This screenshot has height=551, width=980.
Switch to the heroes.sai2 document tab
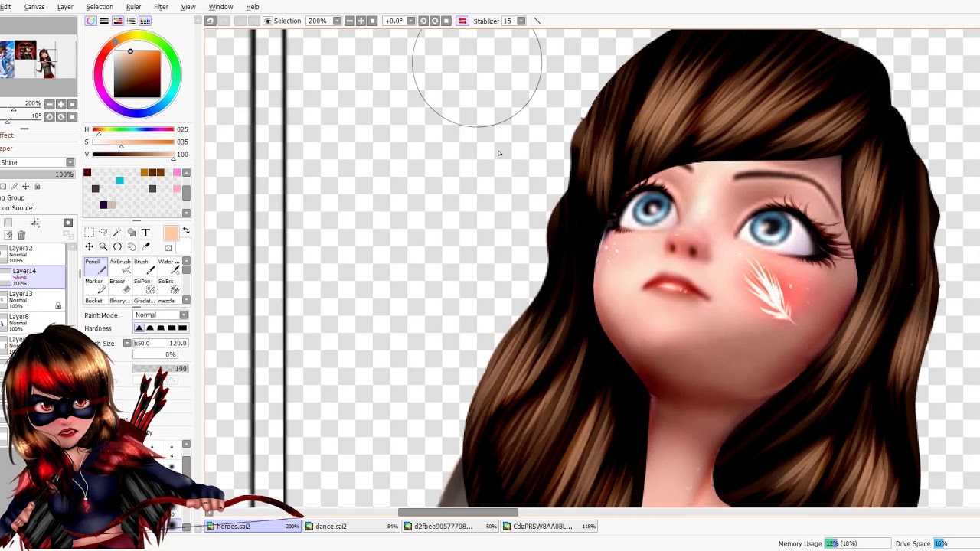[x=253, y=527]
